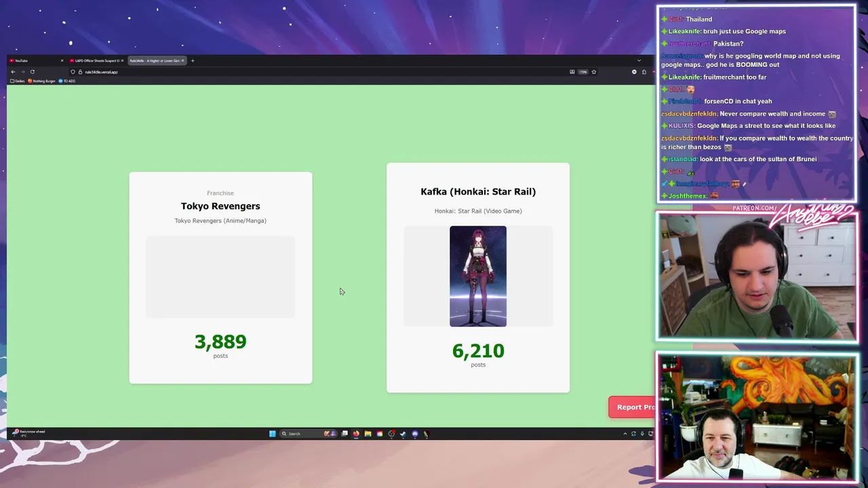The image size is (868, 488).
Task: Click the Kafka character image
Action: 478,276
